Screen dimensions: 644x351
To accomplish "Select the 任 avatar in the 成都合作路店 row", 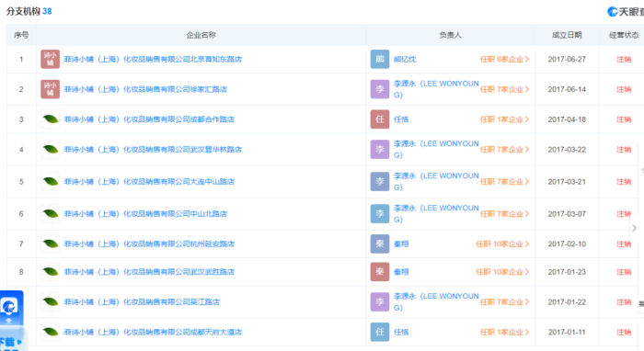I will click(380, 119).
